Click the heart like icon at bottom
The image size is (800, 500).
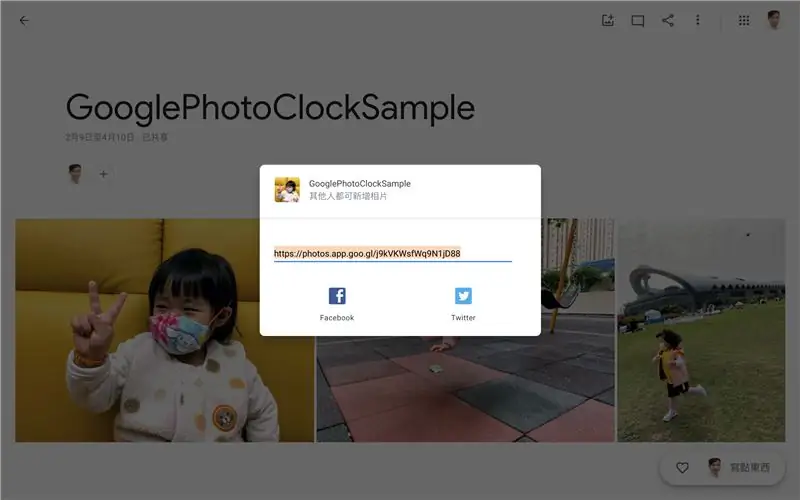coord(682,467)
